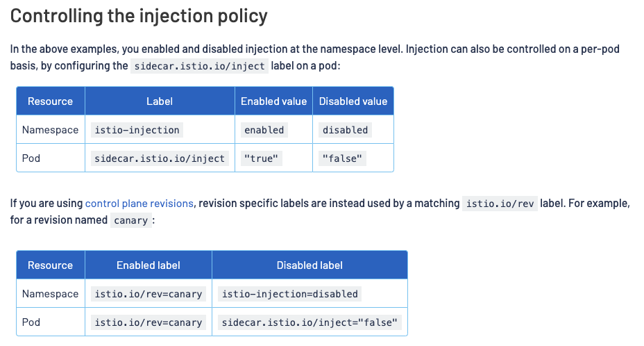The height and width of the screenshot is (346, 644).
Task: Click the Resource header in first table
Action: click(50, 101)
